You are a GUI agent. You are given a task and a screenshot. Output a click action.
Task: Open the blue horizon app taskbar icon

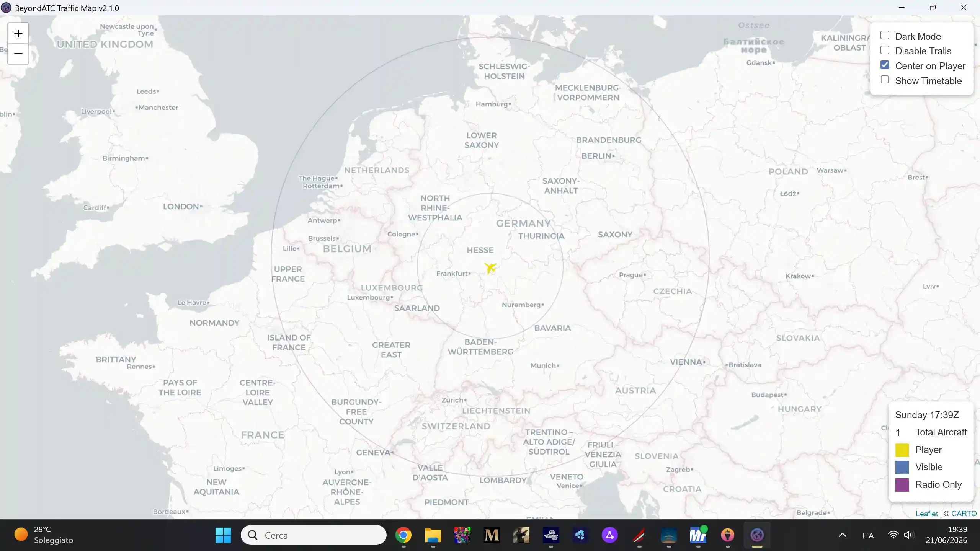668,535
